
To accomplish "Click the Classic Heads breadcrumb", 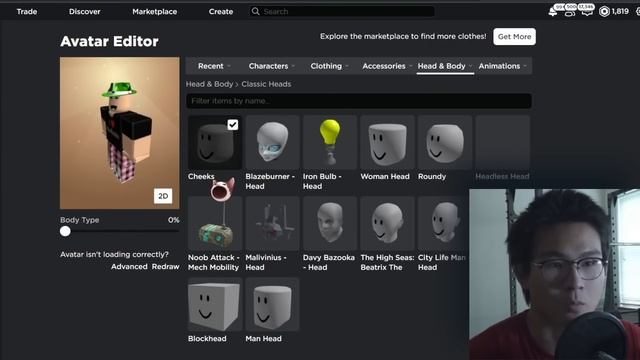I will (266, 84).
